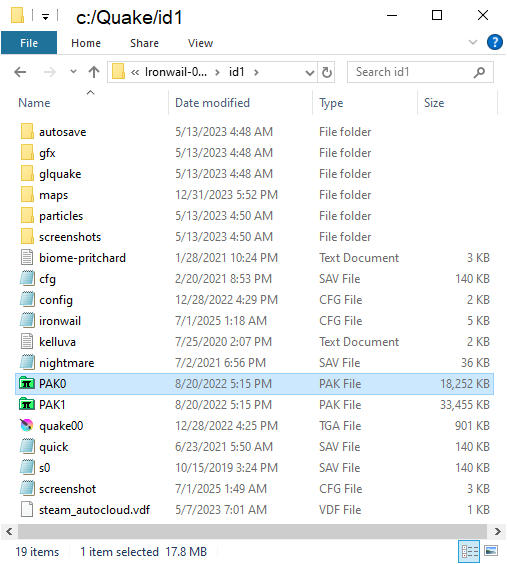The image size is (507, 564).
Task: Click the s0 SAV file icon
Action: point(27,468)
